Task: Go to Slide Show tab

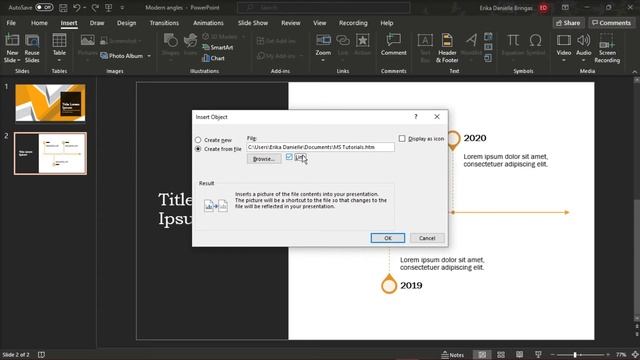Action: (253, 23)
